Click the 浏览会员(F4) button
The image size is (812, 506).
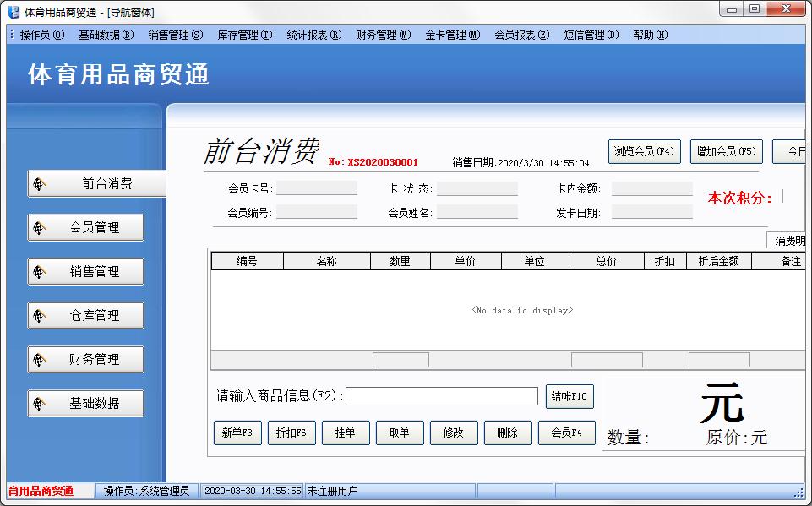pos(644,152)
